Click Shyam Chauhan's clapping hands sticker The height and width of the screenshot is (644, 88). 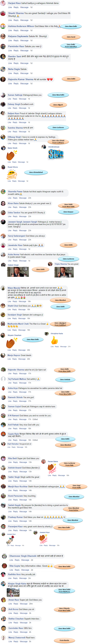point(11,343)
